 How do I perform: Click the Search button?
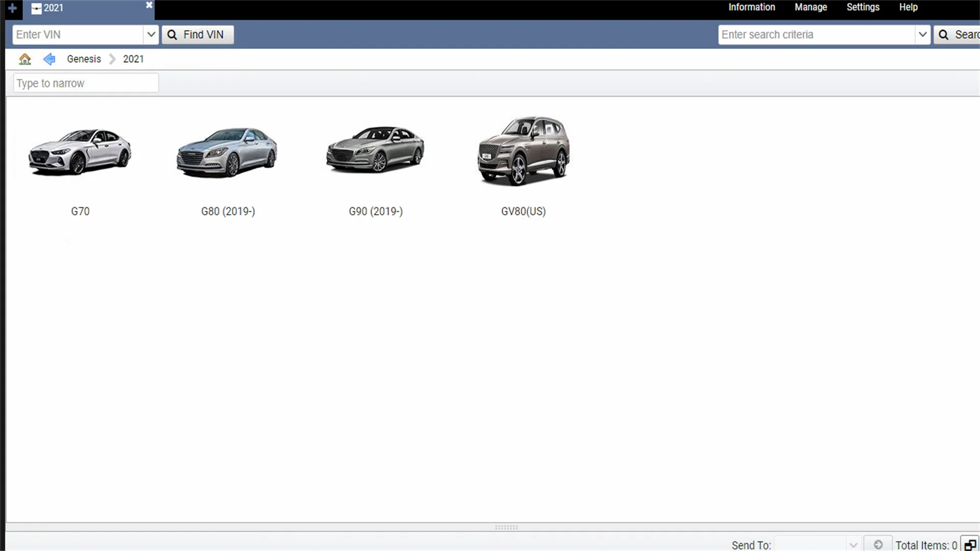957,35
